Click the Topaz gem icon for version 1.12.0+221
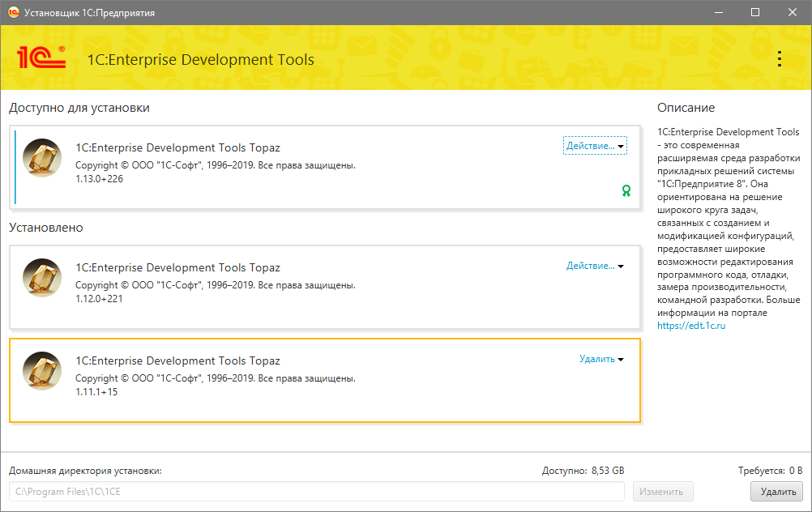The height and width of the screenshot is (512, 812). 42,278
